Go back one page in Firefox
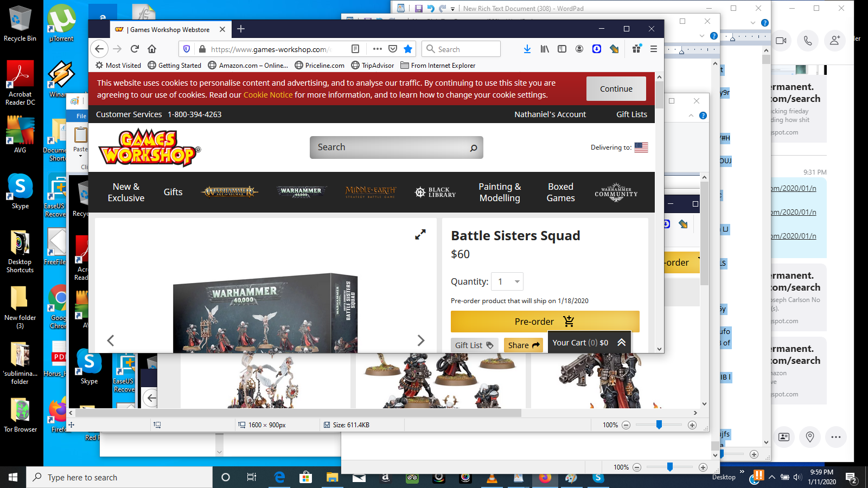868x488 pixels. point(99,49)
